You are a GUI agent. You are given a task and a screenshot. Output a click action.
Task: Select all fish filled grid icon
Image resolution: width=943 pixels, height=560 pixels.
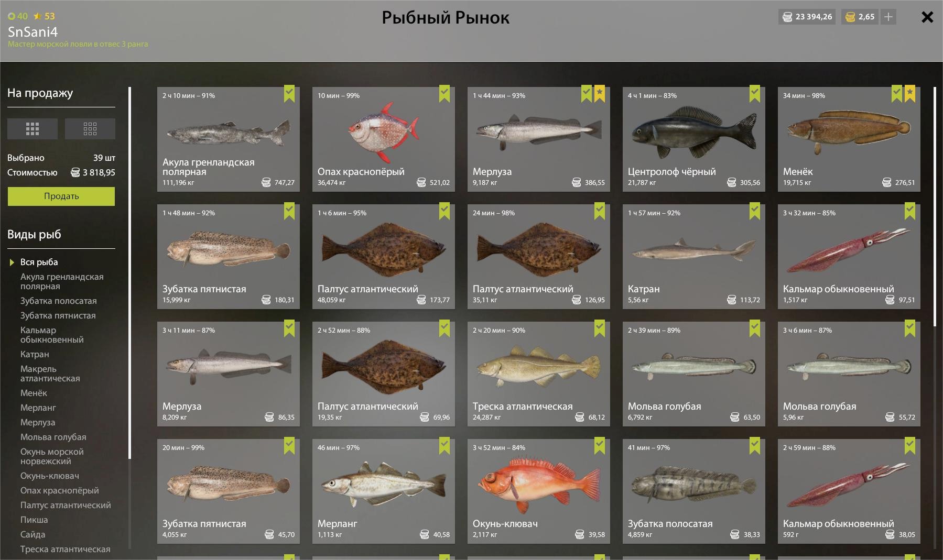32,129
